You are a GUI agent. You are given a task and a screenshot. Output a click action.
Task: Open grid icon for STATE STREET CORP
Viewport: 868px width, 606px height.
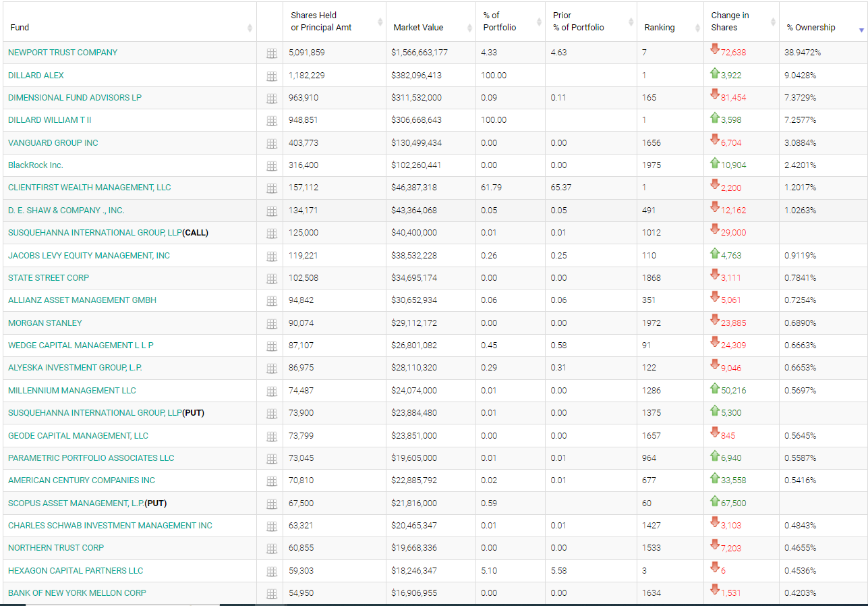pyautogui.click(x=272, y=279)
